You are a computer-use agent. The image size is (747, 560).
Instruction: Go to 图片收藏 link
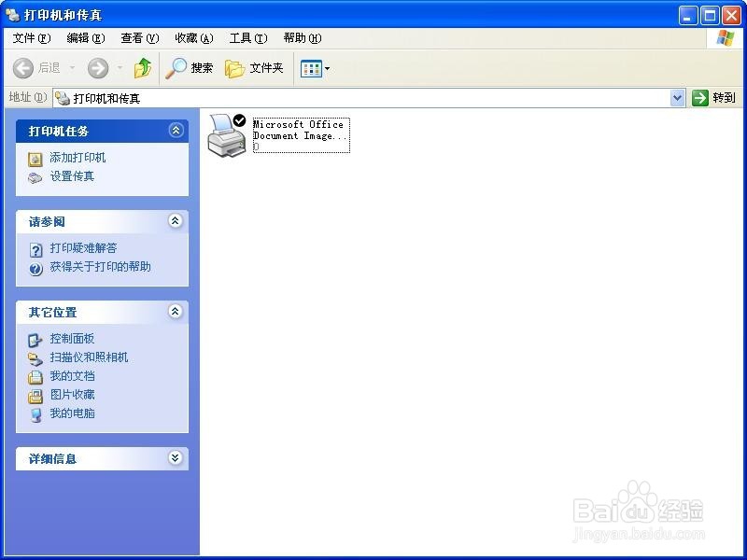73,395
